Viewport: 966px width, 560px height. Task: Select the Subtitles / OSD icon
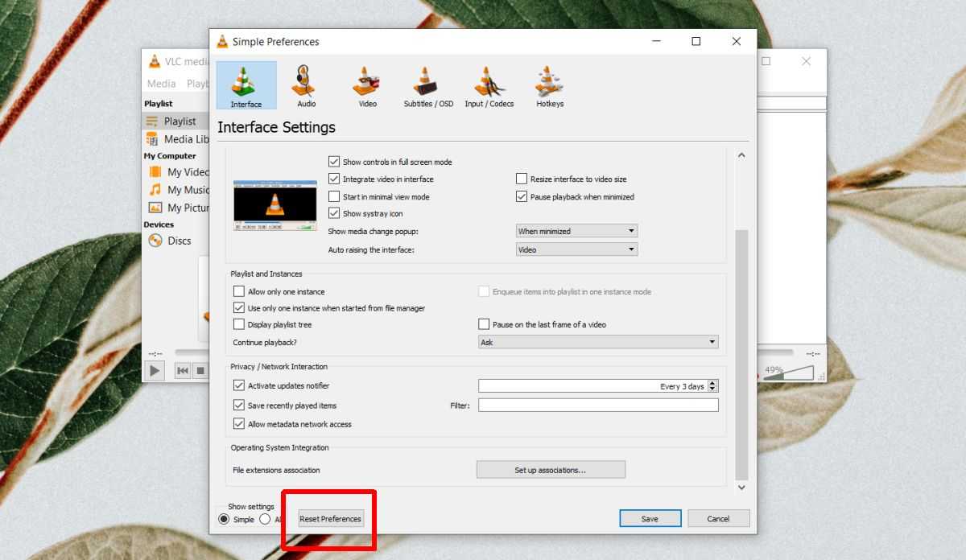427,85
